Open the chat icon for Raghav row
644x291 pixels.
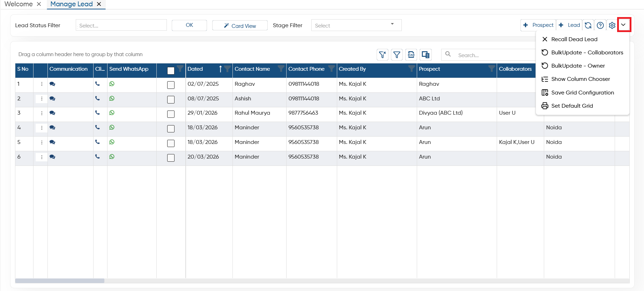52,84
